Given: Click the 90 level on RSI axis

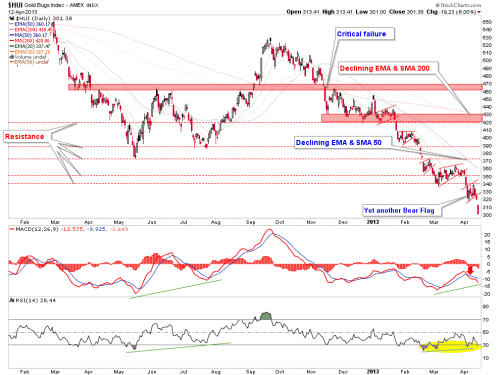Looking at the screenshot, I should pyautogui.click(x=486, y=307).
